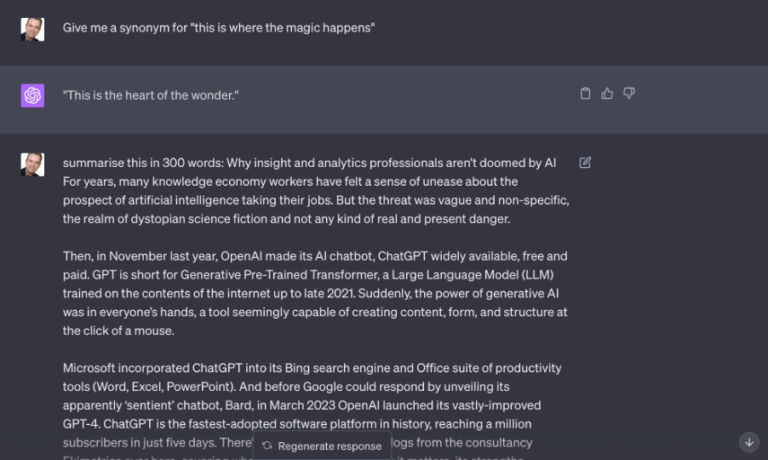Click the purple ChatGPT logo avatar
Screen dimensions: 768x460
[x=32, y=95]
